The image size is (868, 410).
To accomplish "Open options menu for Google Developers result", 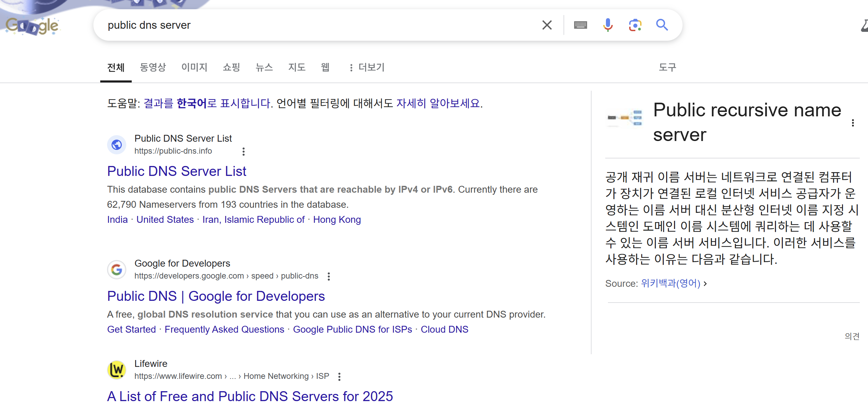I will [x=328, y=277].
